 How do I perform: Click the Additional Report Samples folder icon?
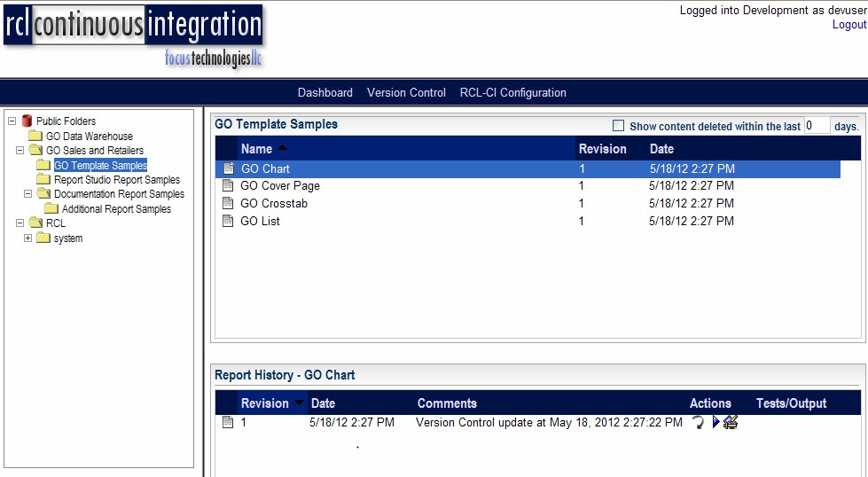(x=51, y=208)
